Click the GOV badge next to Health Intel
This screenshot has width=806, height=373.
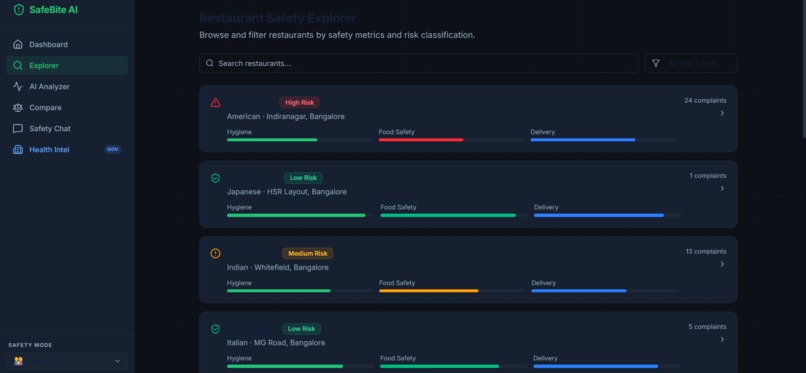click(x=113, y=150)
